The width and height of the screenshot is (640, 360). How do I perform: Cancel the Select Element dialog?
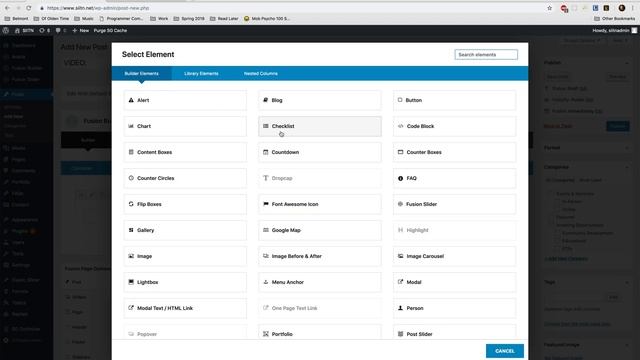(505, 351)
